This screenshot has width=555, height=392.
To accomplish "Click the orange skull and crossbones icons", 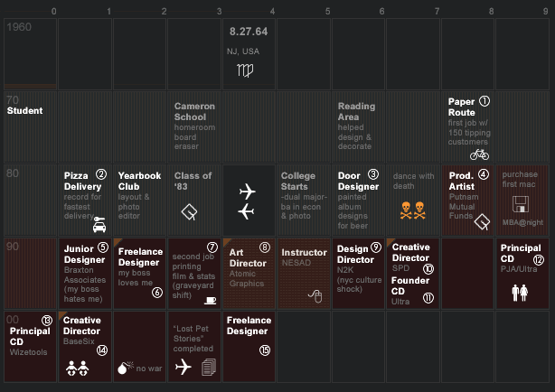I will pos(412,210).
